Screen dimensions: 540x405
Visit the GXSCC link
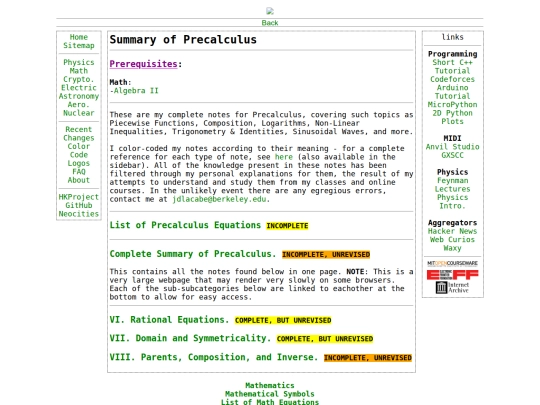point(452,155)
